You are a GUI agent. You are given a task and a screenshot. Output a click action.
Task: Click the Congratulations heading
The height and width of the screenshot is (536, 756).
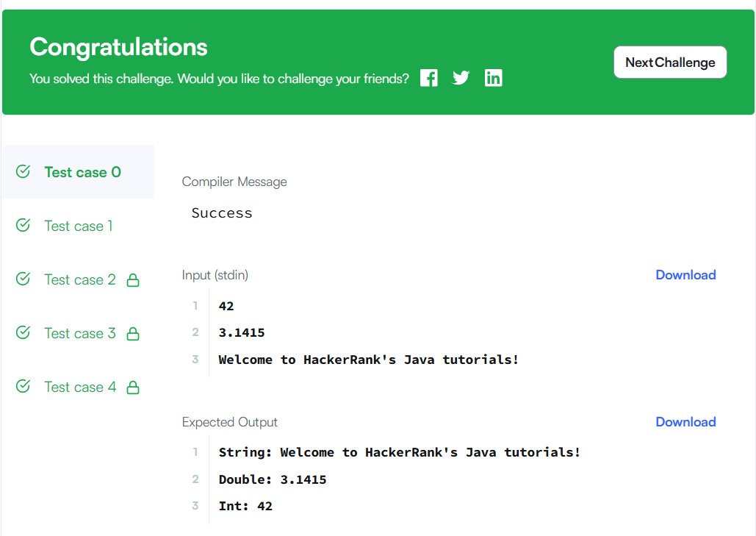click(x=118, y=47)
